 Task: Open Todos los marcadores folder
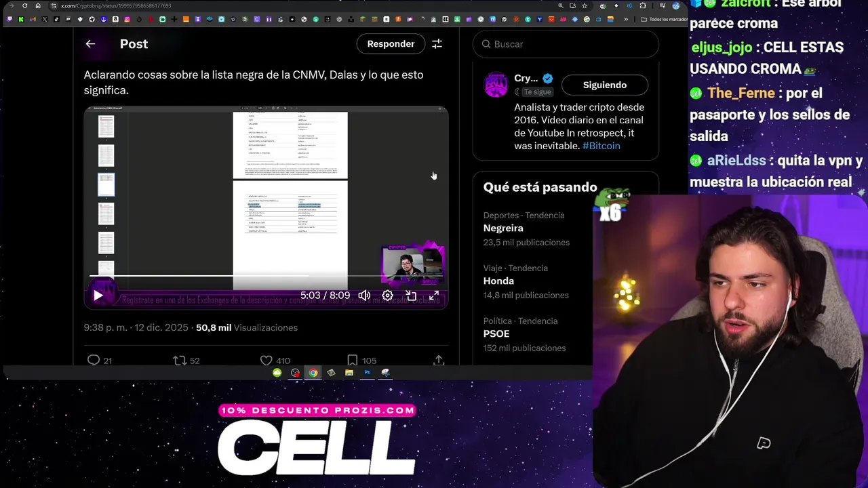666,20
